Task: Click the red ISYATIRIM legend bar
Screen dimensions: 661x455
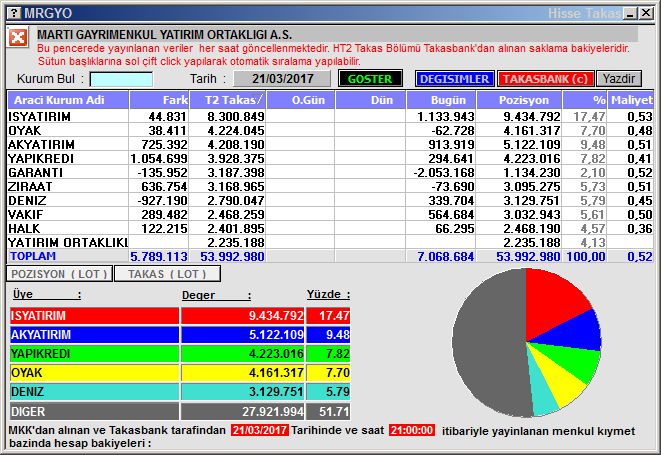Action: pos(94,316)
